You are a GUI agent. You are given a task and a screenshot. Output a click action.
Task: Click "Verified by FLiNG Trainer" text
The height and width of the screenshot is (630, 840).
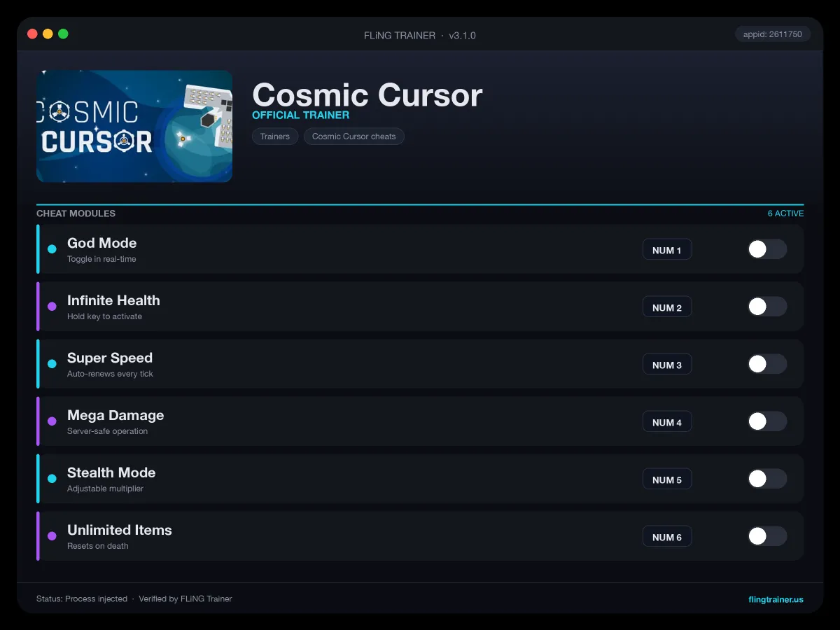tap(185, 599)
